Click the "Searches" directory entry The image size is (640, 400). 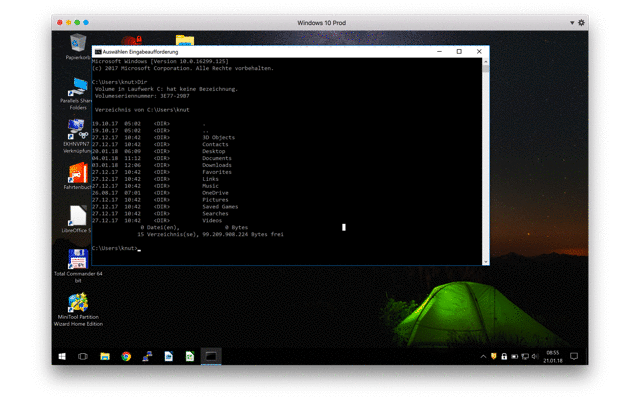pyautogui.click(x=215, y=214)
